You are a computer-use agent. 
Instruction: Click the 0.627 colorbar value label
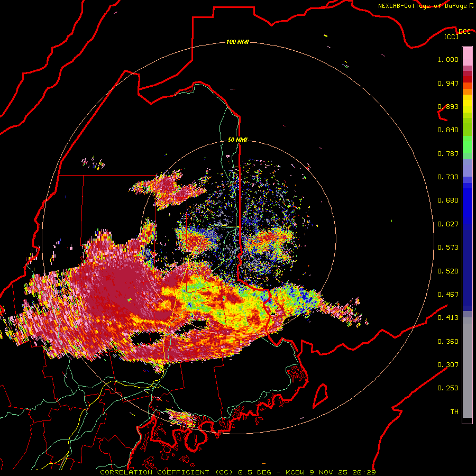(x=448, y=224)
